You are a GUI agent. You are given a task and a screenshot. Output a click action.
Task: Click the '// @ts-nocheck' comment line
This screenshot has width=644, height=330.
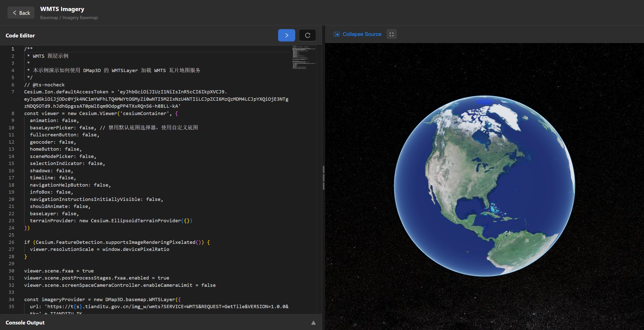[44, 85]
